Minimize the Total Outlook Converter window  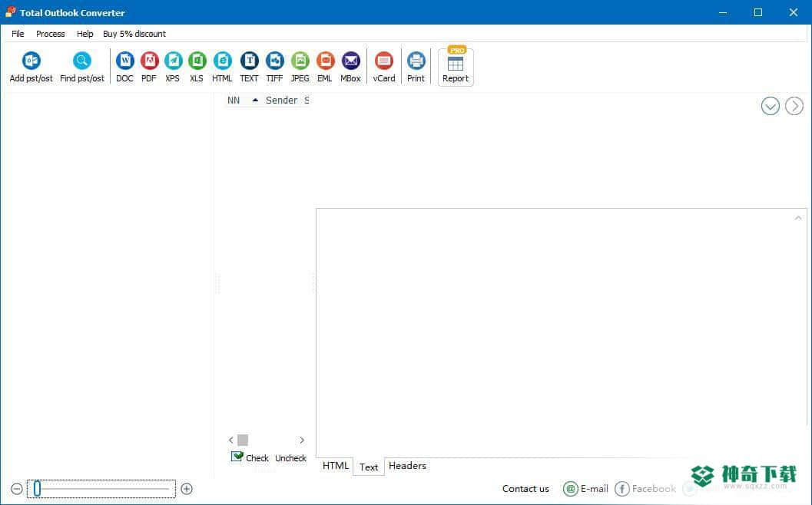tap(723, 12)
